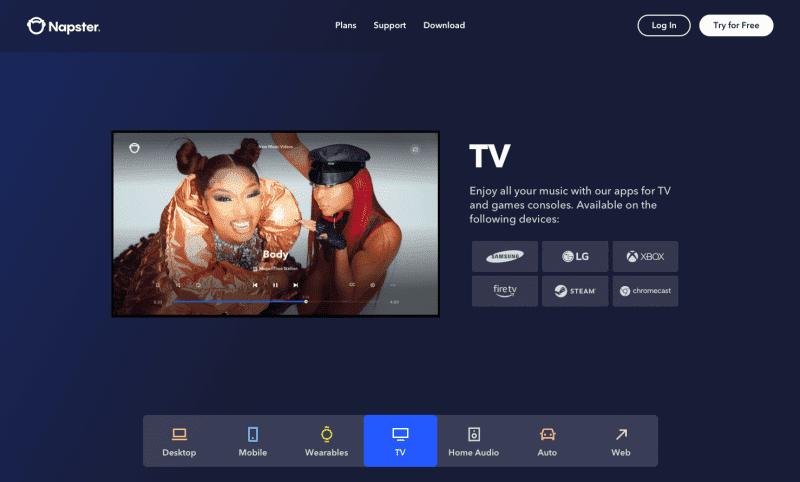The image size is (800, 482).
Task: Click the large "TV" heading
Action: click(490, 156)
